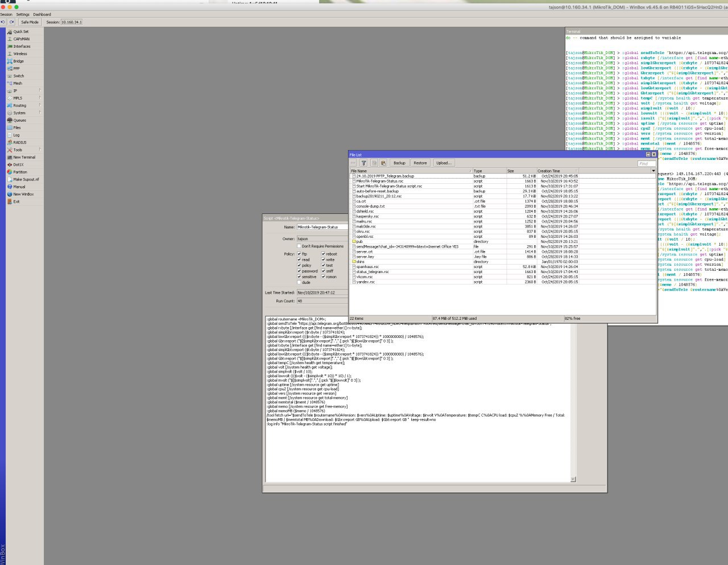Viewport: 728px width, 565px height.
Task: Open the Interfaces menu item
Action: (22, 47)
